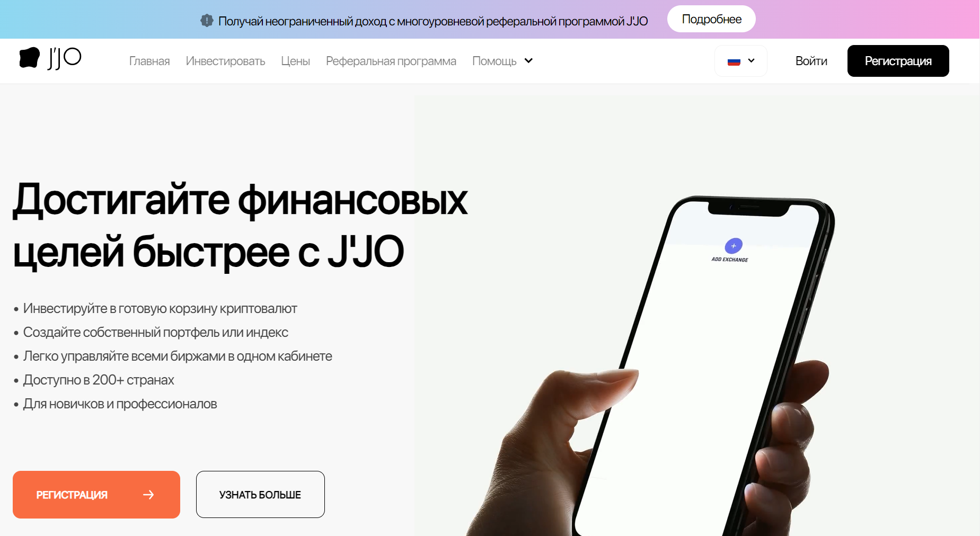The image size is (980, 536).
Task: Open the Цены page
Action: point(295,61)
